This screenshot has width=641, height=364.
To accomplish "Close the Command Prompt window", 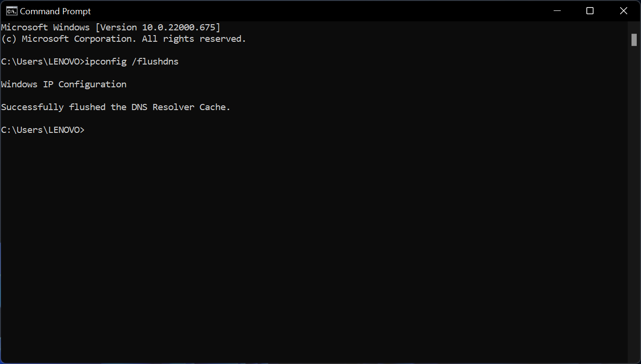I will click(623, 11).
